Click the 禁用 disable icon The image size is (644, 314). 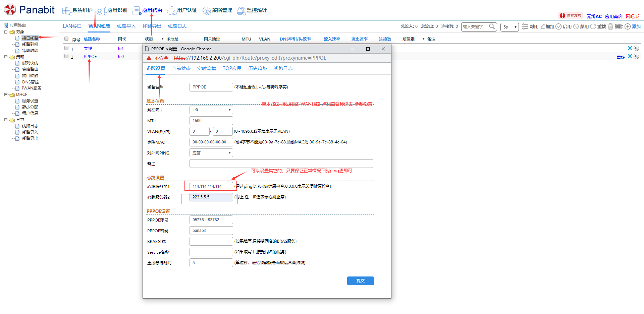point(576,26)
